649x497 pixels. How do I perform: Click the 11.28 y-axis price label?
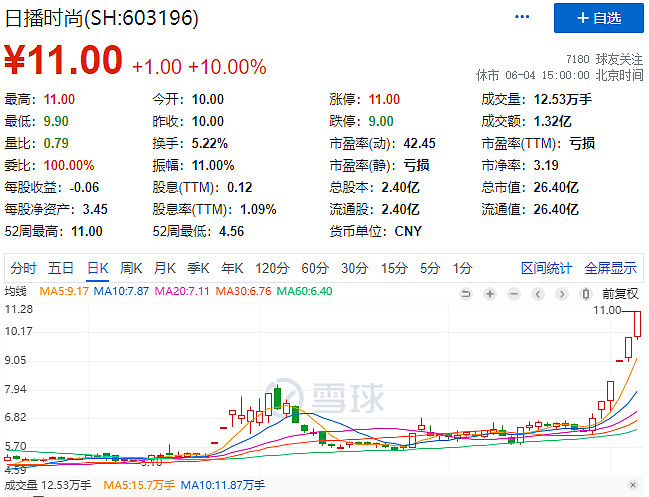[19, 309]
